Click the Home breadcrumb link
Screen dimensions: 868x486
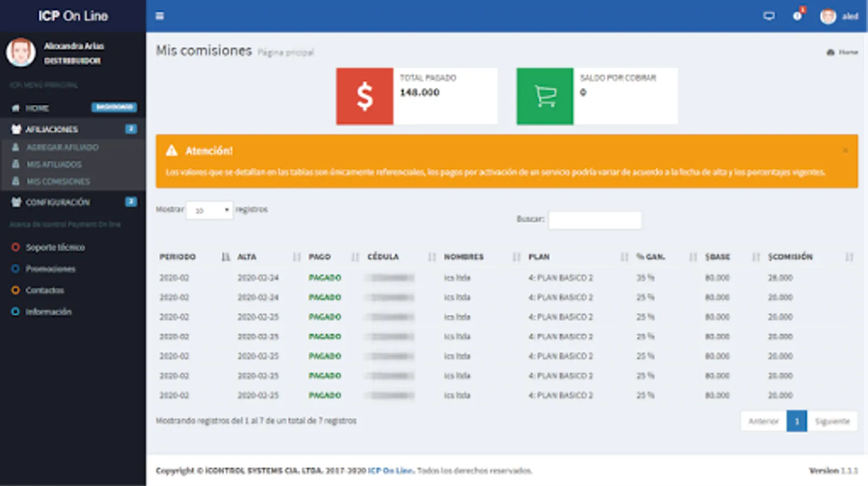click(843, 52)
